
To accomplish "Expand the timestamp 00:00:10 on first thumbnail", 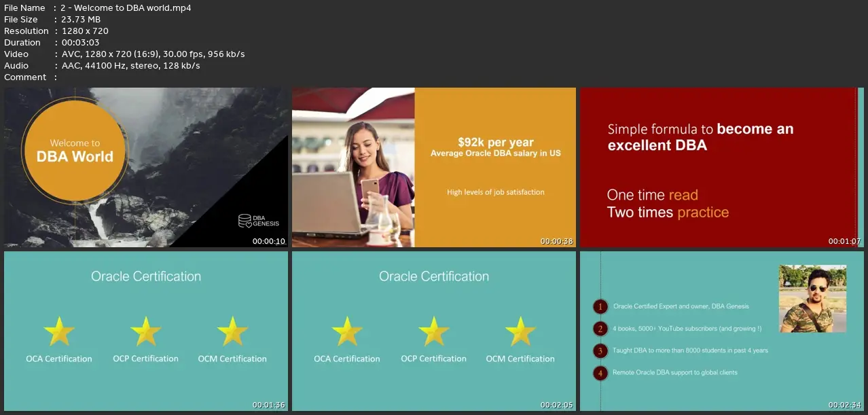I will [269, 241].
